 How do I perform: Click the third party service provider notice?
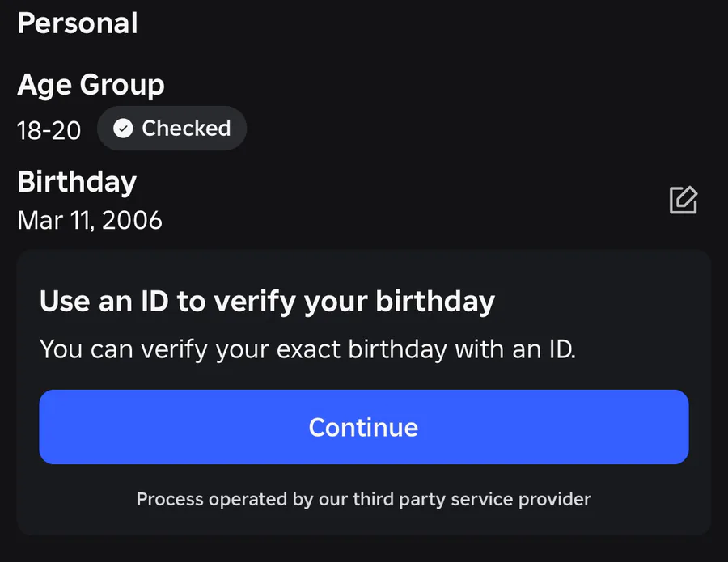point(363,499)
